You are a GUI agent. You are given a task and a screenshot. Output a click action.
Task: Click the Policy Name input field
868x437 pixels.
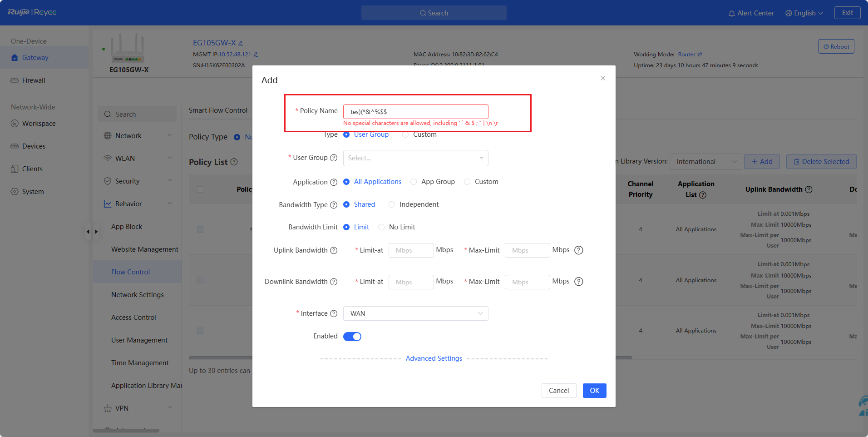[416, 112]
